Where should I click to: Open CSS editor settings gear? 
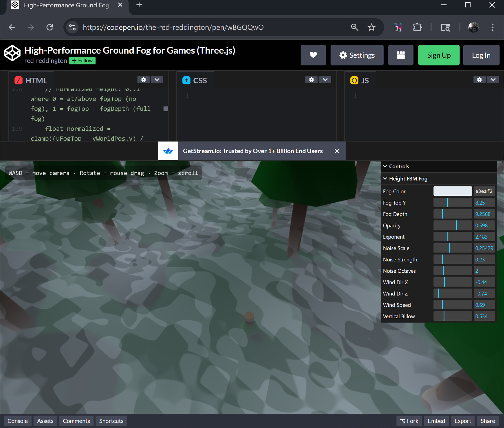point(311,80)
